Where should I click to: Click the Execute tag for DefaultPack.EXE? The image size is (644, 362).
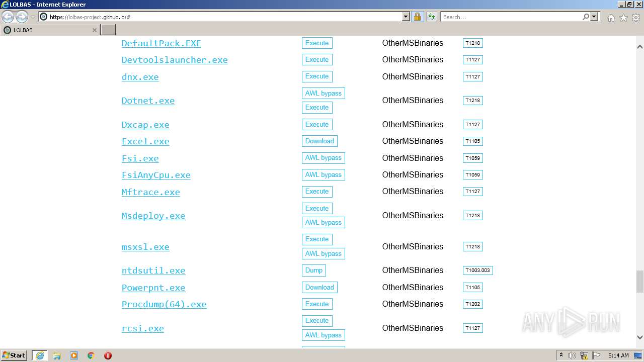point(317,43)
